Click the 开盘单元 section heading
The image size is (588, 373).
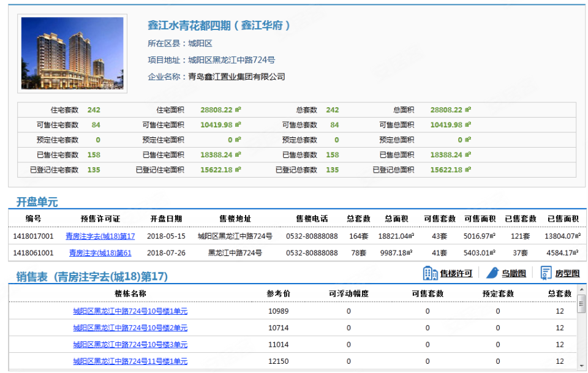coord(37,202)
